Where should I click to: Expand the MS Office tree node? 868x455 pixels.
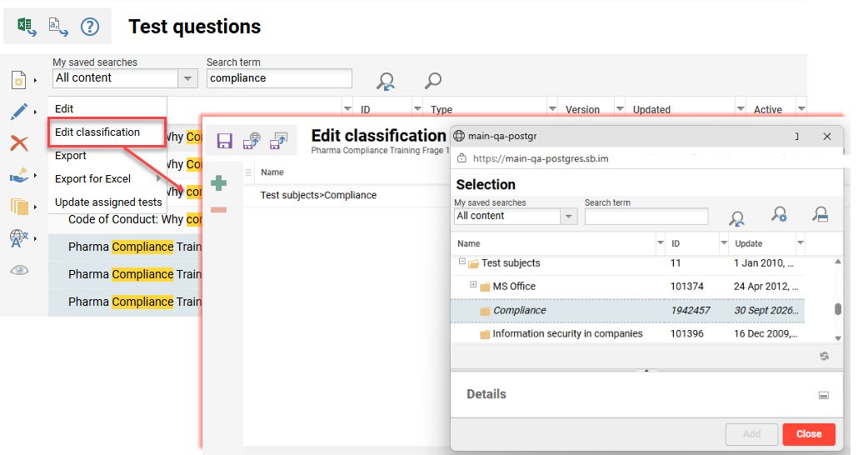click(x=473, y=284)
